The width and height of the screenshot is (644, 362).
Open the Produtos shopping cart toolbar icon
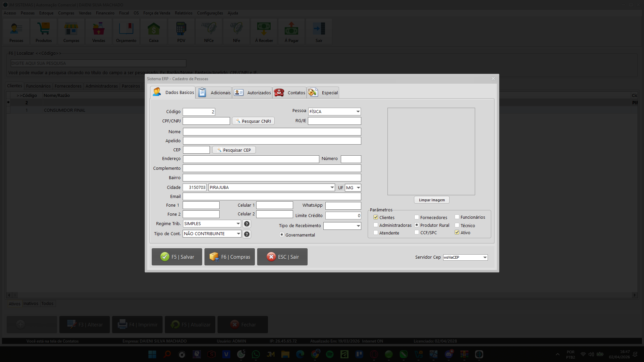(x=44, y=32)
